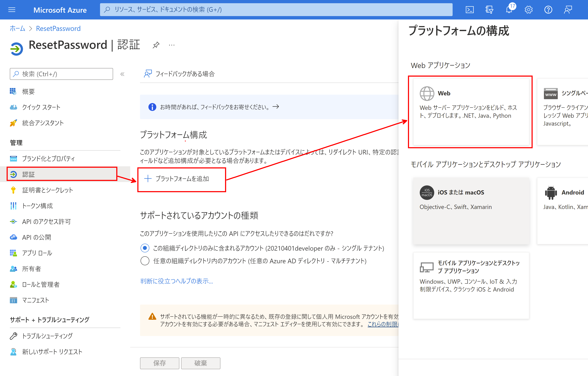
Task: Open the portal settings gear icon
Action: click(528, 10)
